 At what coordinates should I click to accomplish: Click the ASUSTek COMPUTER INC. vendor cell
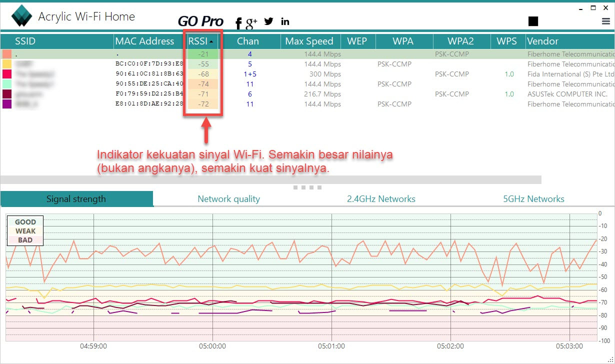[x=567, y=94]
